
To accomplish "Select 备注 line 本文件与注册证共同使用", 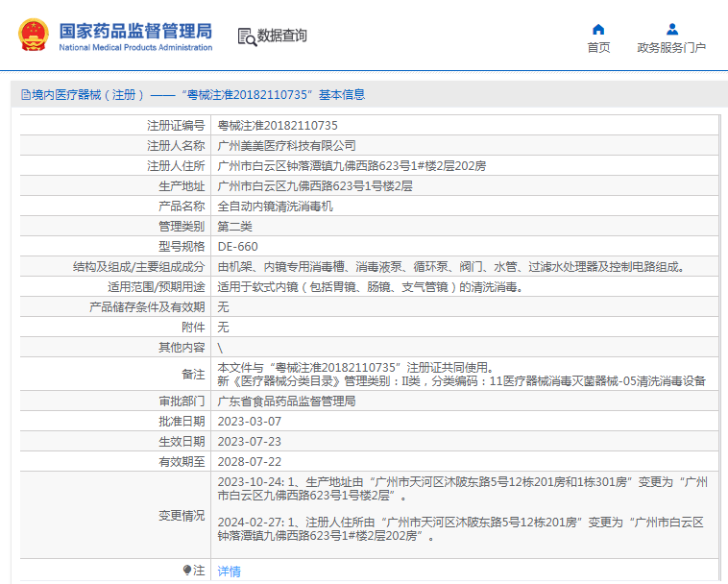I will [x=355, y=368].
